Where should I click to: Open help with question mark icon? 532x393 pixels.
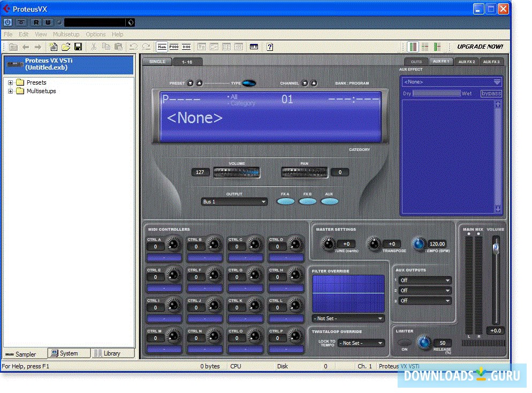(270, 47)
